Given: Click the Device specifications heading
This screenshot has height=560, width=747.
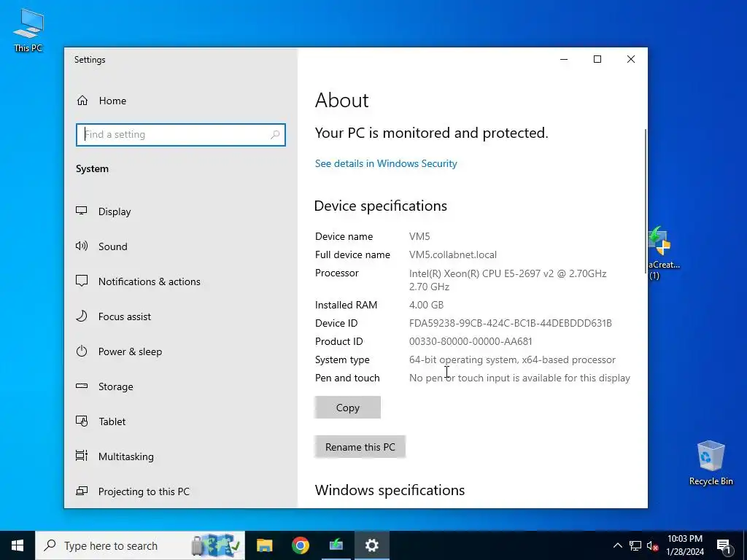Looking at the screenshot, I should click(381, 206).
